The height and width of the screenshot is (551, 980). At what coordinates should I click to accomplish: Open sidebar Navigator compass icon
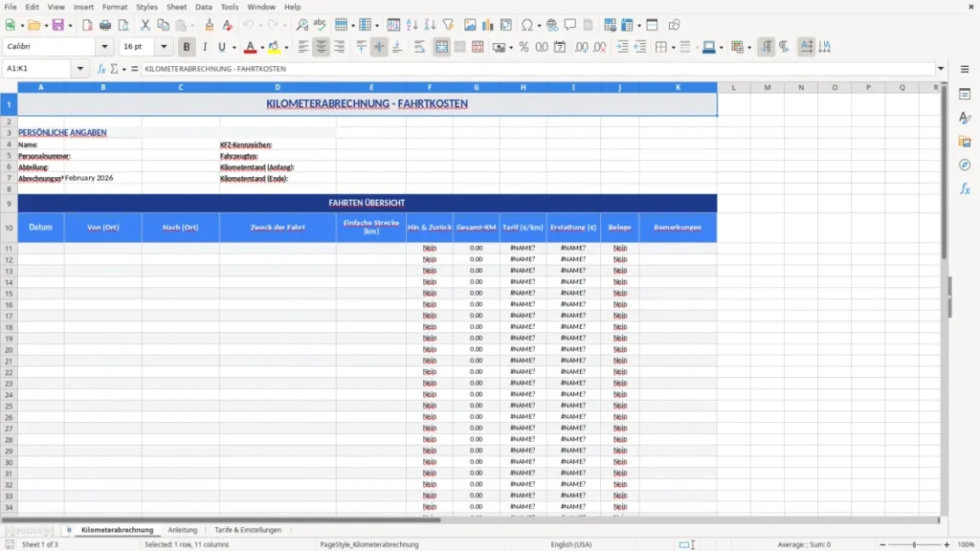click(x=965, y=165)
